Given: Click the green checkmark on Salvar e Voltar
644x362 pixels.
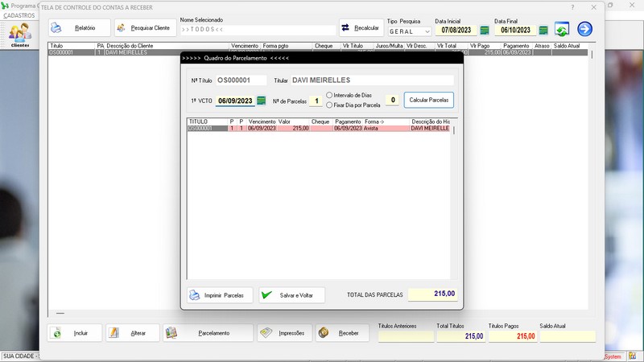Looking at the screenshot, I should click(267, 294).
